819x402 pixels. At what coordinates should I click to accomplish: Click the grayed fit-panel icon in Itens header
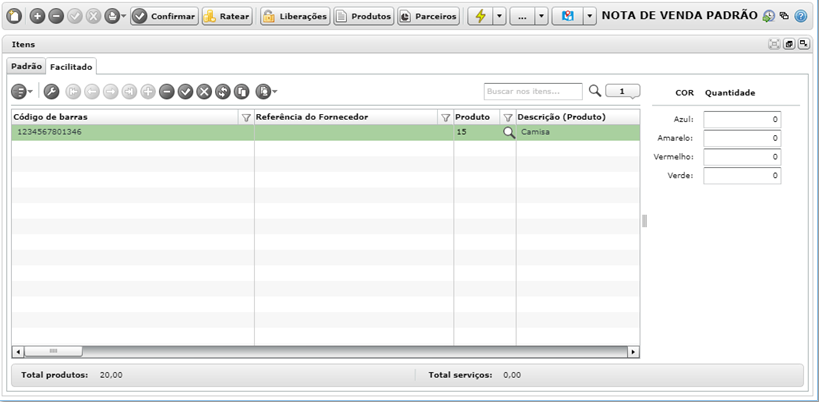(774, 44)
